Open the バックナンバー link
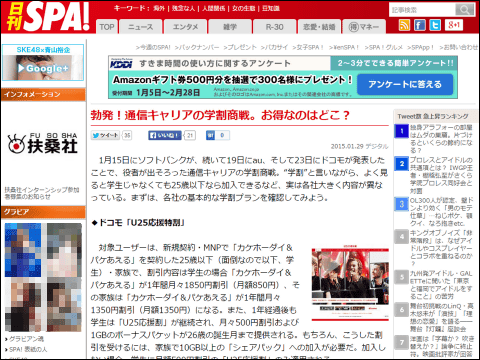 pos(197,48)
